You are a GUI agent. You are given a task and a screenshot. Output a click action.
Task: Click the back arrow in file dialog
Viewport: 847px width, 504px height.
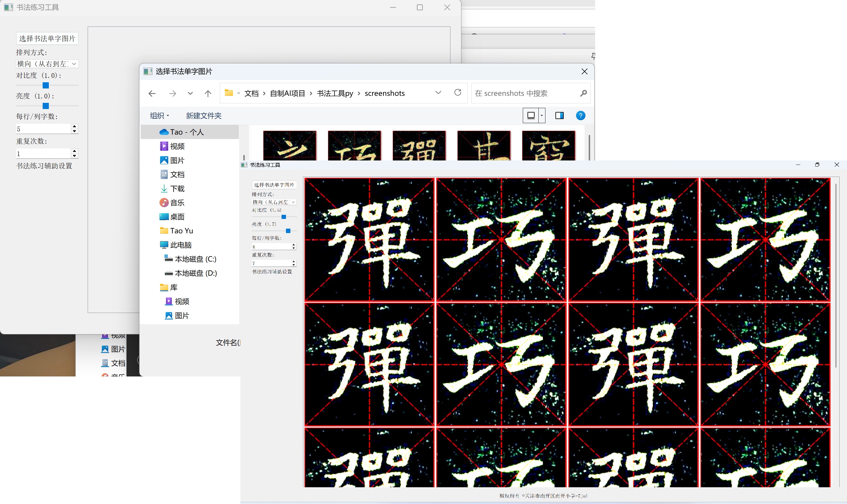(x=152, y=93)
